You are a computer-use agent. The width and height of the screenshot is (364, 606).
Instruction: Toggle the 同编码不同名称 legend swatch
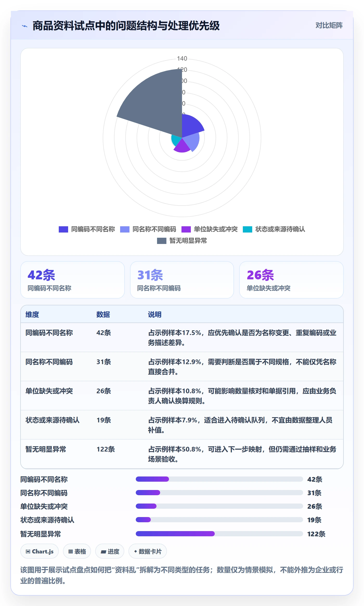coord(63,229)
